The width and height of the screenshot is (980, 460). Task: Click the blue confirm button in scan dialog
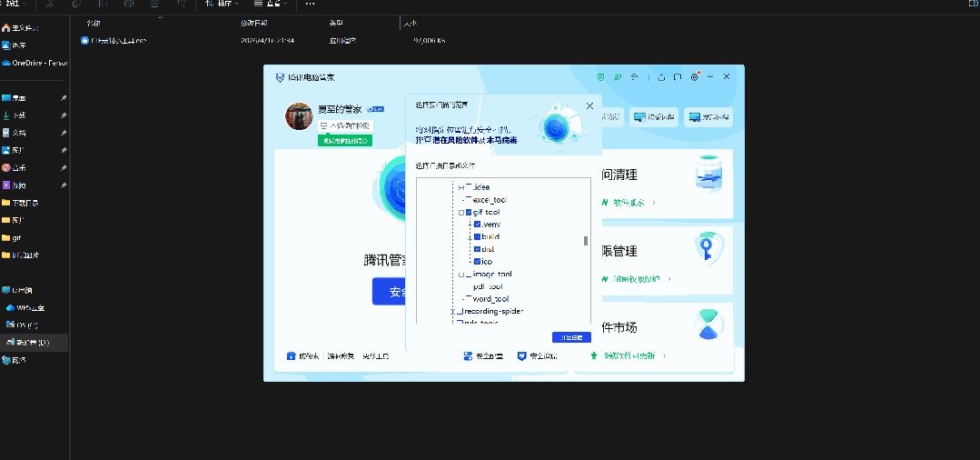tap(571, 337)
